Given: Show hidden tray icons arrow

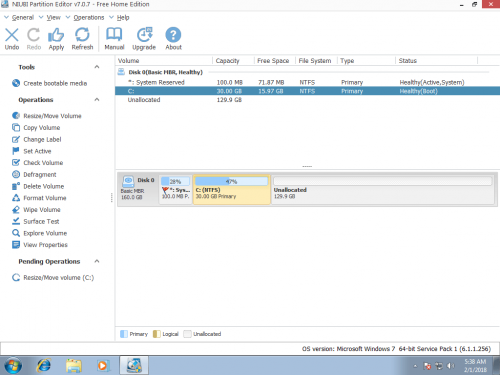Looking at the screenshot, I should tap(415, 366).
